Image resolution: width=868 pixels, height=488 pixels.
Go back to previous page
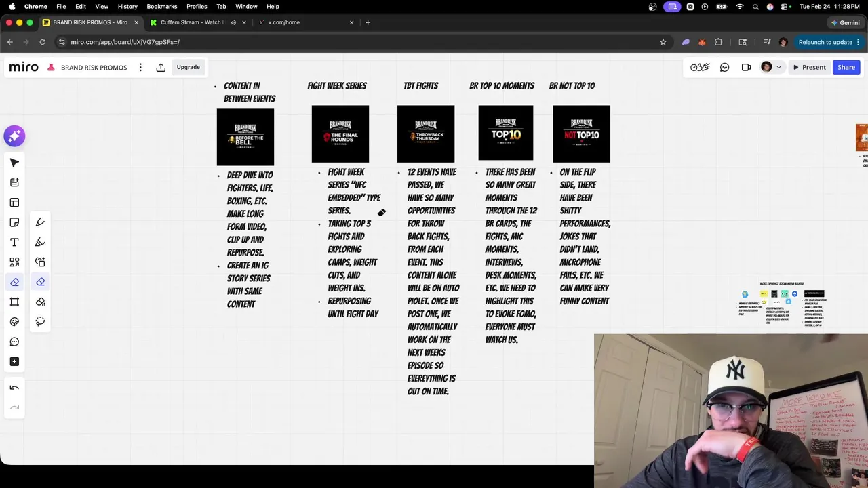(10, 42)
